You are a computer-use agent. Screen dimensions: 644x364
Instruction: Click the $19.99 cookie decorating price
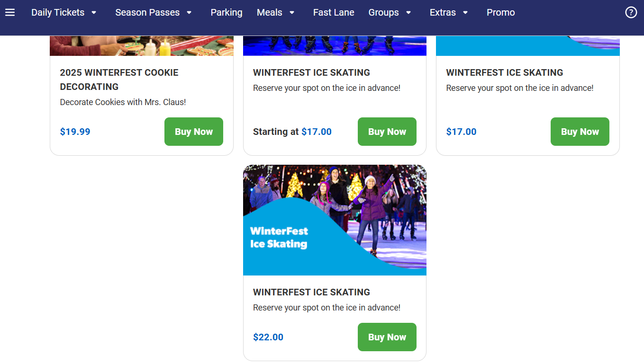point(75,132)
